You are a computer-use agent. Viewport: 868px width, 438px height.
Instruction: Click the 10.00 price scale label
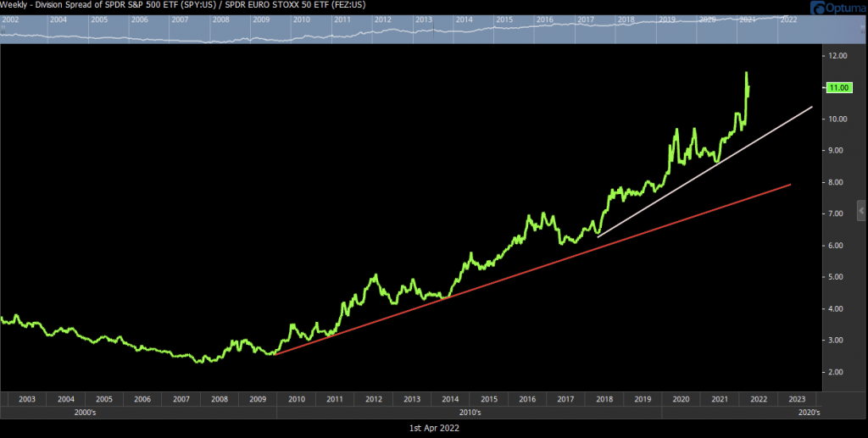(x=838, y=119)
